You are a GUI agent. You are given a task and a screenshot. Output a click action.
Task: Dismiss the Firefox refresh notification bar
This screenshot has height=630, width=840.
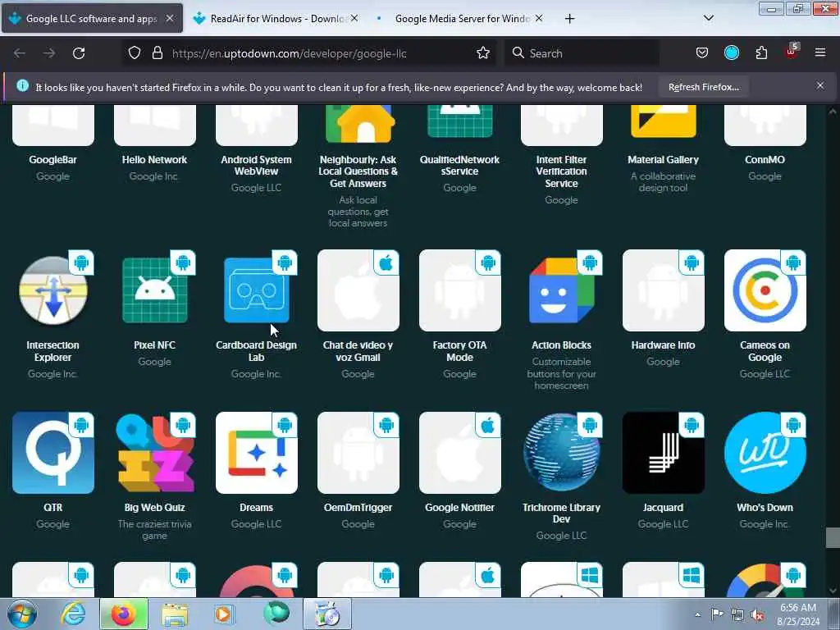(820, 85)
